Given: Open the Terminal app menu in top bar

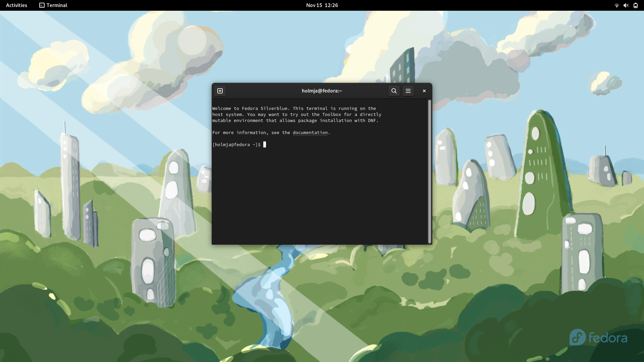Looking at the screenshot, I should point(53,5).
